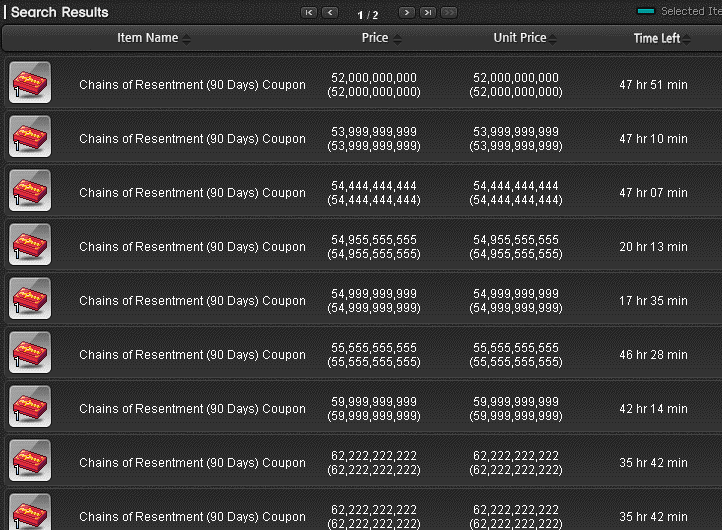The width and height of the screenshot is (722, 530).
Task: Select coupon name with 42 hr 14 min left
Action: pos(192,408)
